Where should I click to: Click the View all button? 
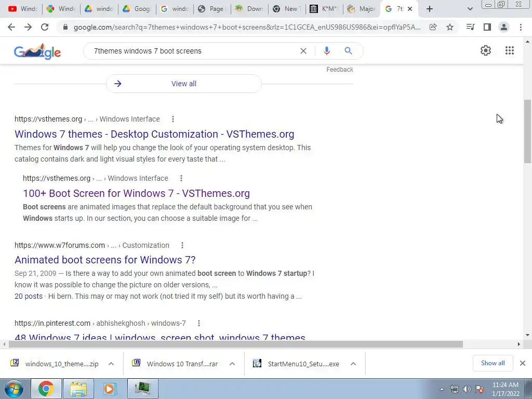pos(184,84)
